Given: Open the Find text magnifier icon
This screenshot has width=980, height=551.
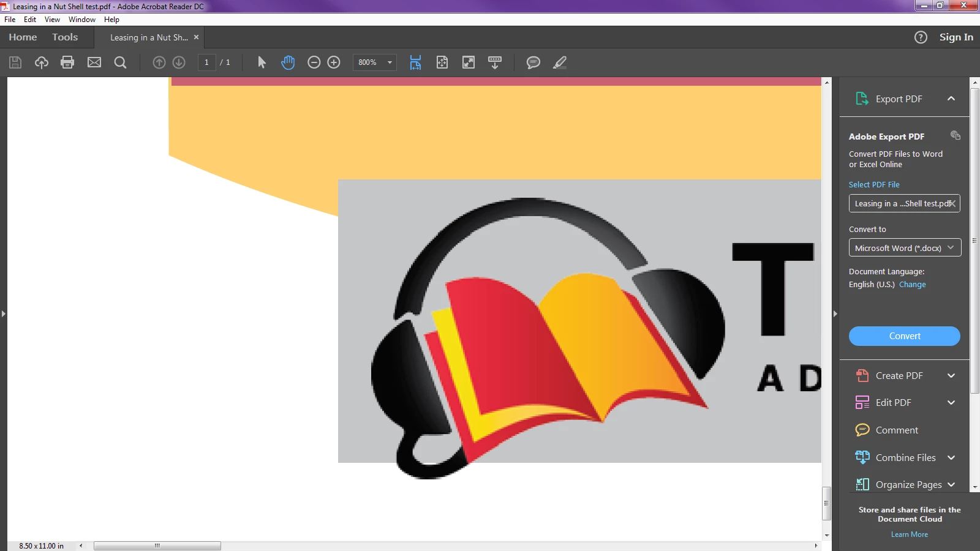Looking at the screenshot, I should pyautogui.click(x=121, y=62).
